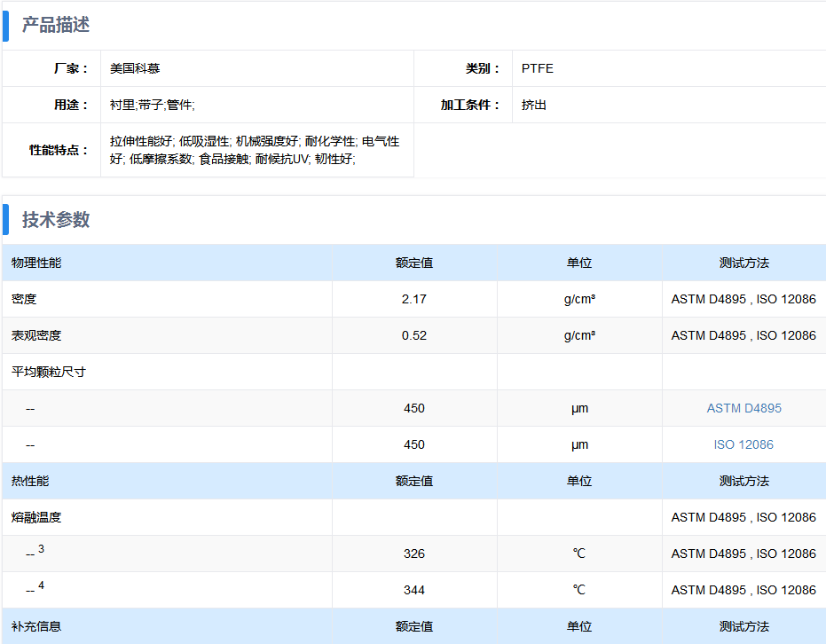The width and height of the screenshot is (826, 644).
Task: Select the melting temperature value 326
Action: [x=413, y=554]
